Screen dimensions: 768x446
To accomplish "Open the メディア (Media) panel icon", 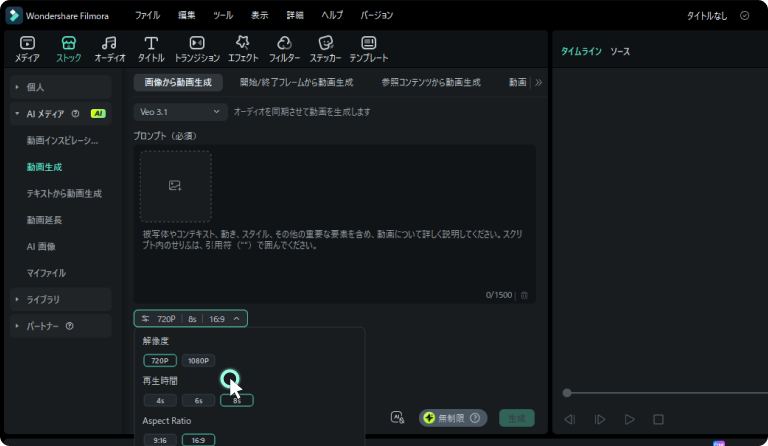I will (x=27, y=49).
